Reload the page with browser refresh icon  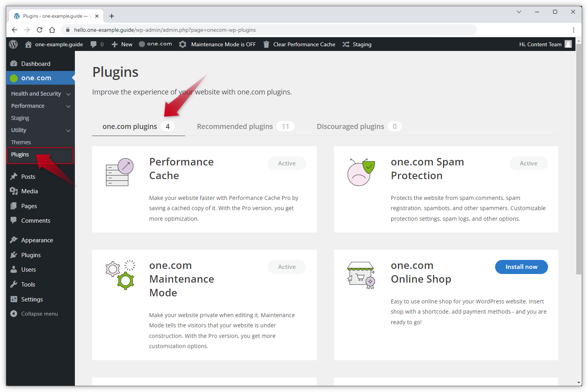click(x=40, y=30)
